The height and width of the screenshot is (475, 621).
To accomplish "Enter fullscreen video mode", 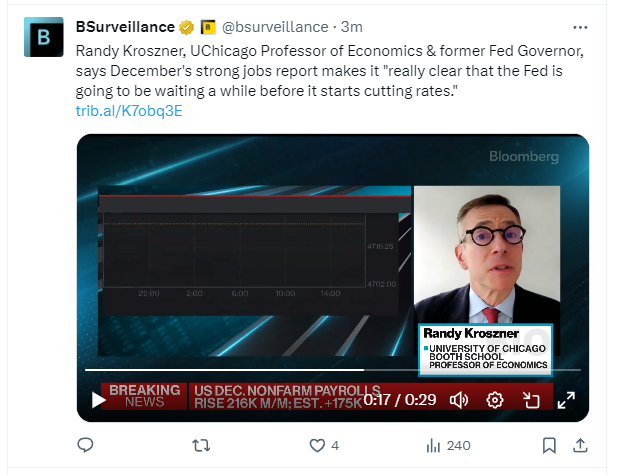I will click(565, 400).
